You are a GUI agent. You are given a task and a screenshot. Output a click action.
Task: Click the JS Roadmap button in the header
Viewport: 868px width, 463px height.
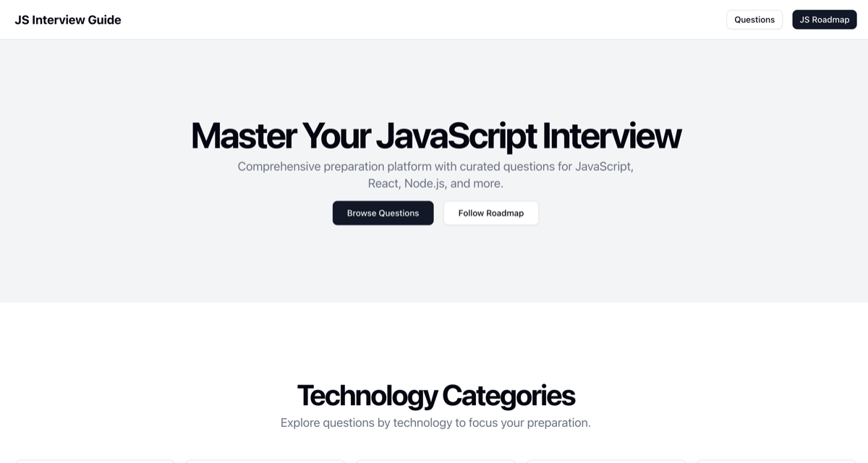[x=824, y=20]
